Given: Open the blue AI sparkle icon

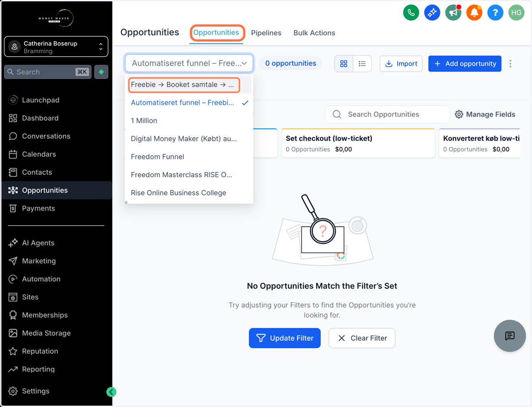Looking at the screenshot, I should pyautogui.click(x=432, y=13).
